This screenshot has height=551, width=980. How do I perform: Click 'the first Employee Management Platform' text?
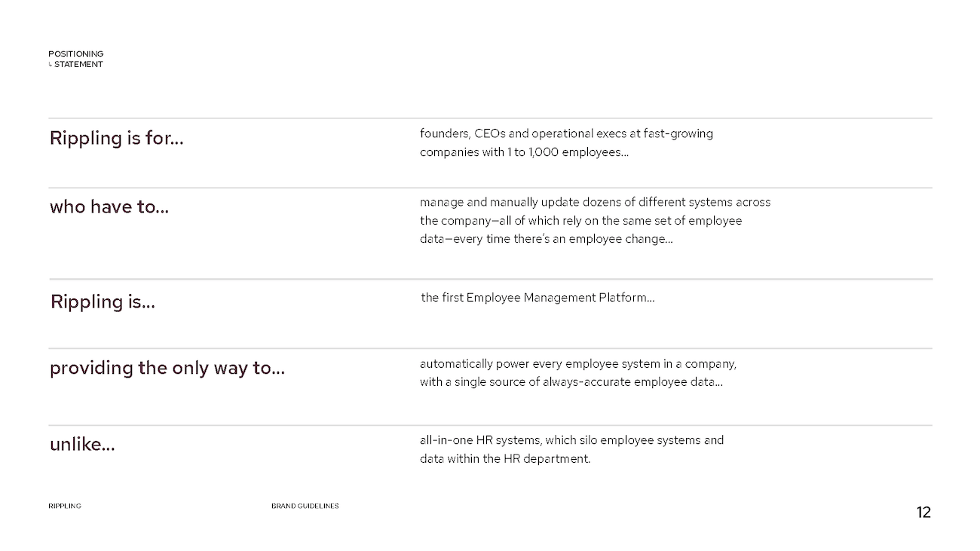538,298
